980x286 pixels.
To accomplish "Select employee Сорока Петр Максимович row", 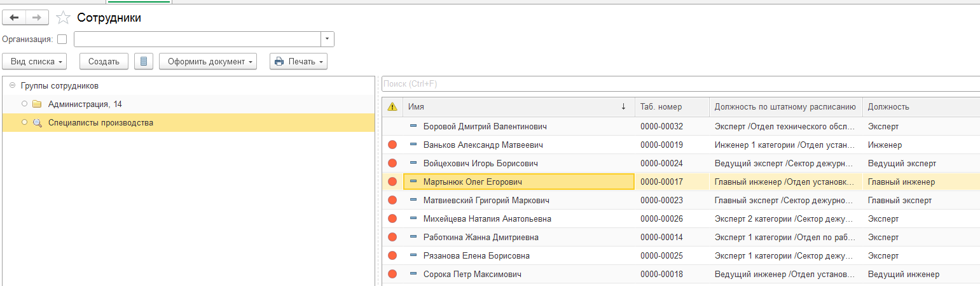I will click(x=472, y=274).
